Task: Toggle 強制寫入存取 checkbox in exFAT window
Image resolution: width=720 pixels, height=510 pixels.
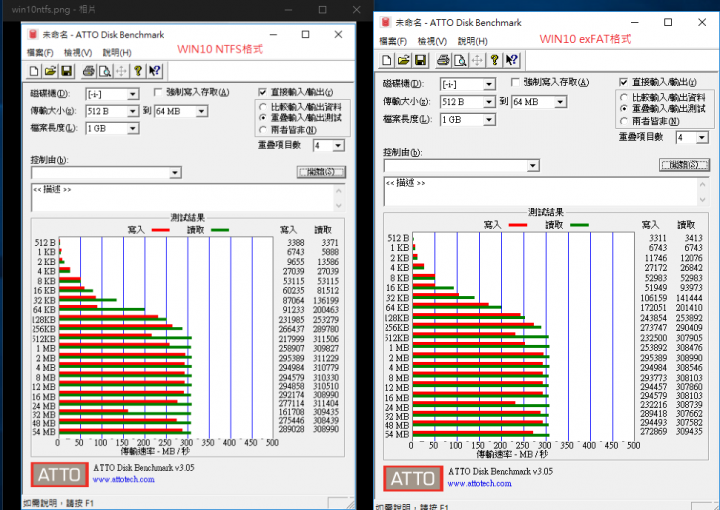Action: click(515, 82)
